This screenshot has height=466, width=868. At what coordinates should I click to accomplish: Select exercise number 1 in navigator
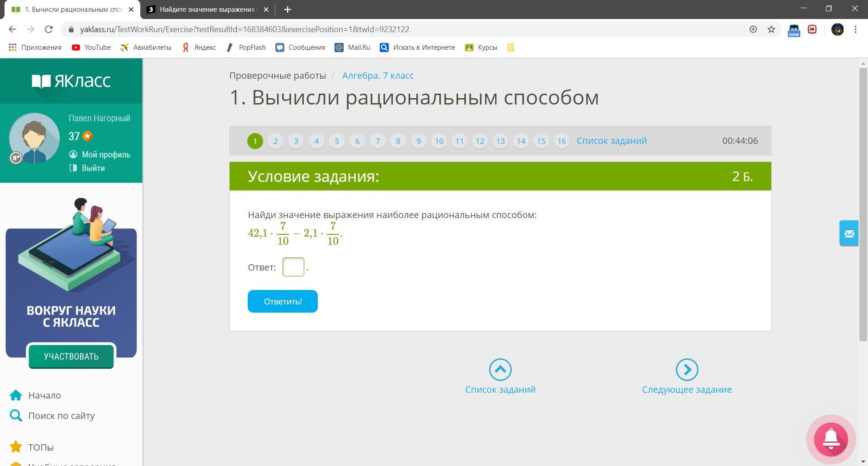[x=255, y=141]
